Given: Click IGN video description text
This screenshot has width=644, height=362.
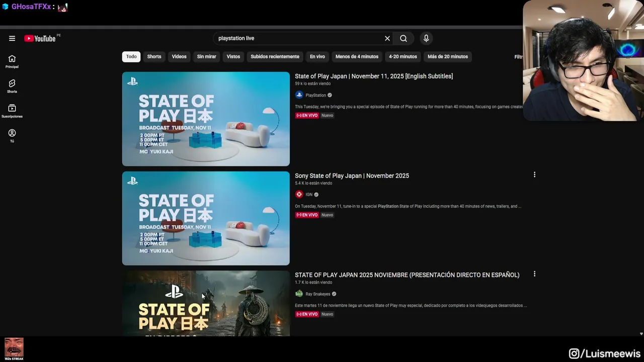Looking at the screenshot, I should click(x=408, y=206).
